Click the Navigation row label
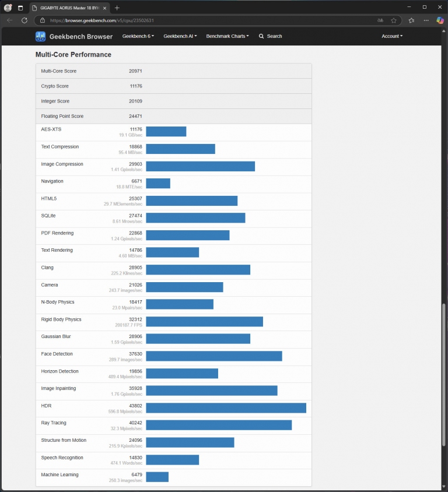The width and height of the screenshot is (448, 492). click(x=52, y=181)
